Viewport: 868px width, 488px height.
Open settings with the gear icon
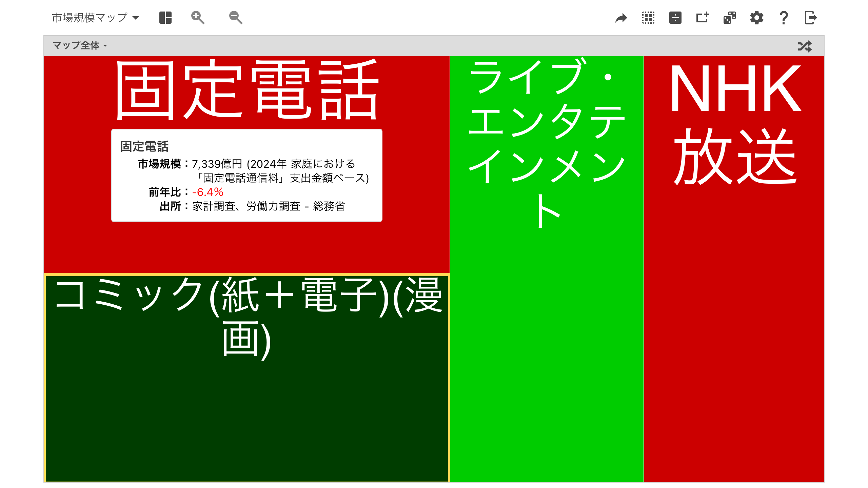757,18
